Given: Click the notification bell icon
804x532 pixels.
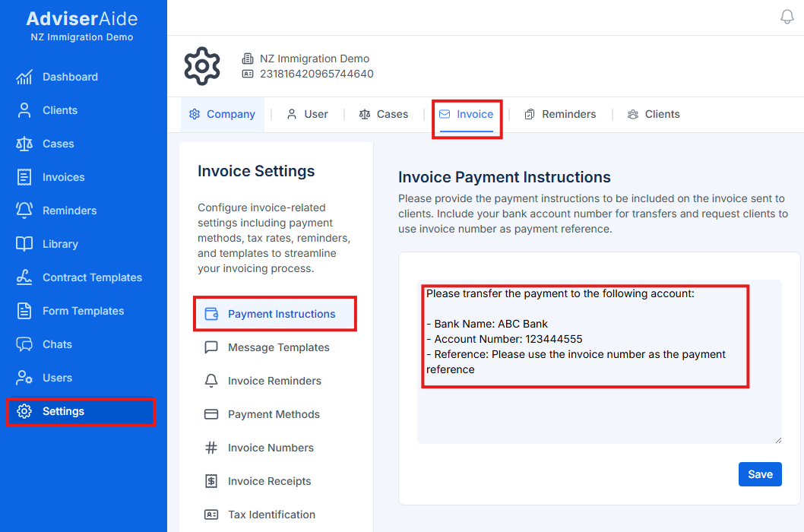Looking at the screenshot, I should [x=787, y=16].
